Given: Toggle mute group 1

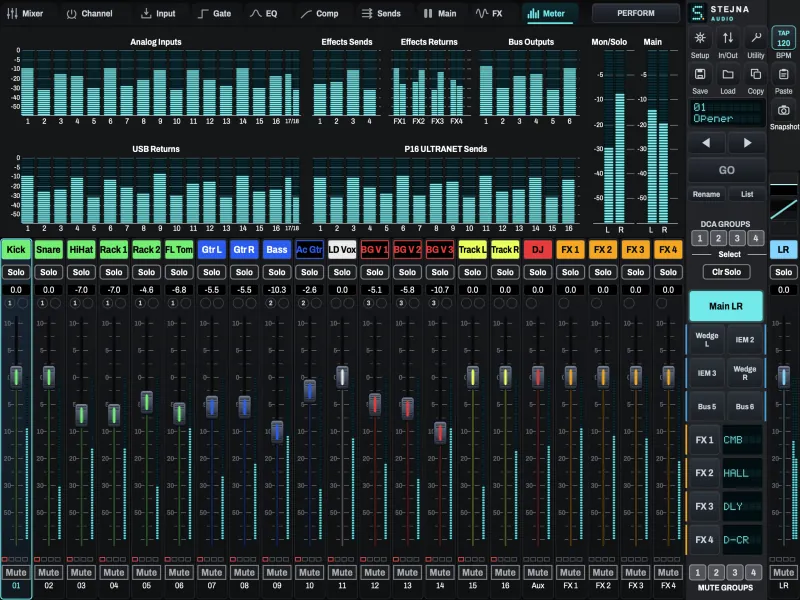Looking at the screenshot, I should point(697,572).
